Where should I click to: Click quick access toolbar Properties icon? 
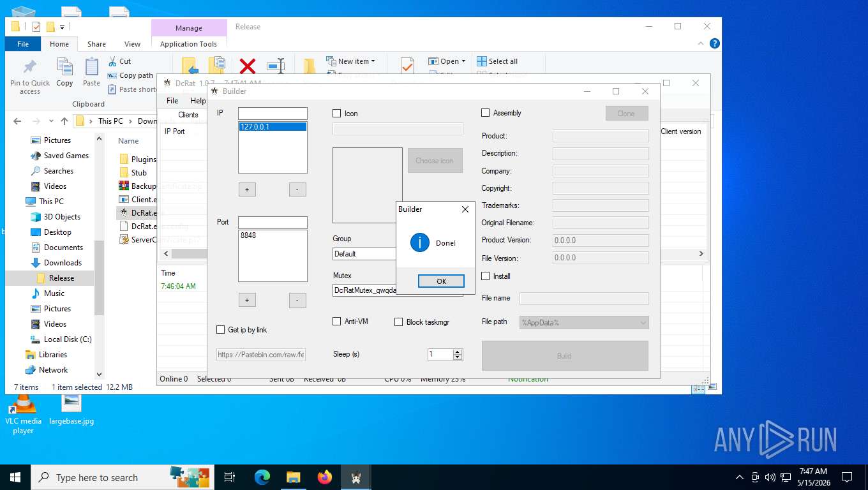pyautogui.click(x=36, y=27)
